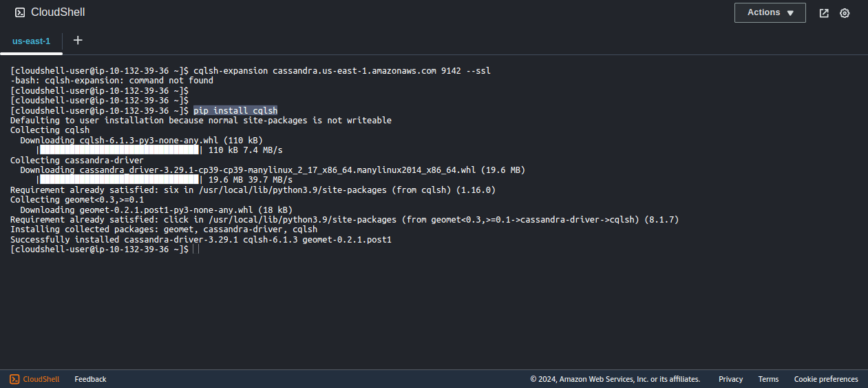Open the Privacy link
868x388 pixels.
click(x=730, y=379)
